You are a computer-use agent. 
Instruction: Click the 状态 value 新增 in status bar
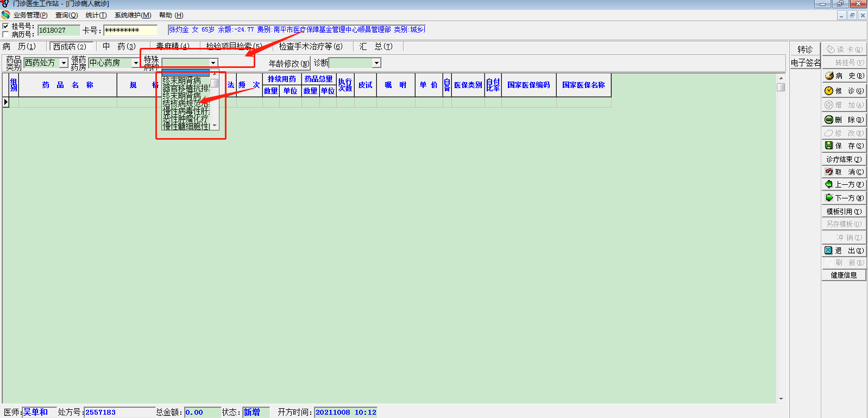tap(252, 413)
